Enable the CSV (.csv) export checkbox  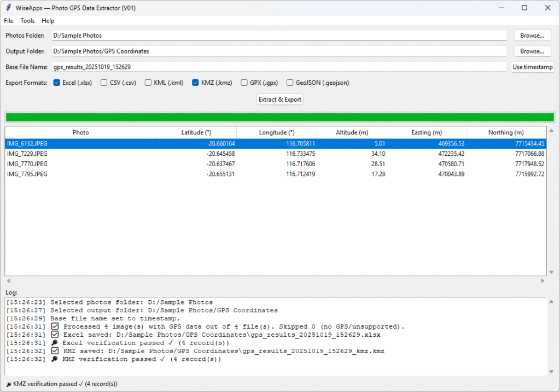click(104, 83)
